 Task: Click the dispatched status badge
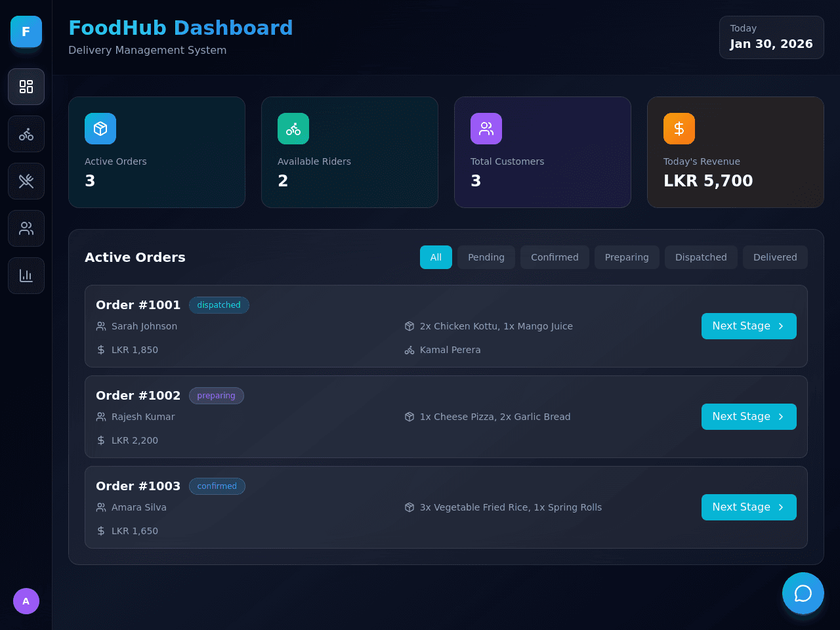[219, 305]
